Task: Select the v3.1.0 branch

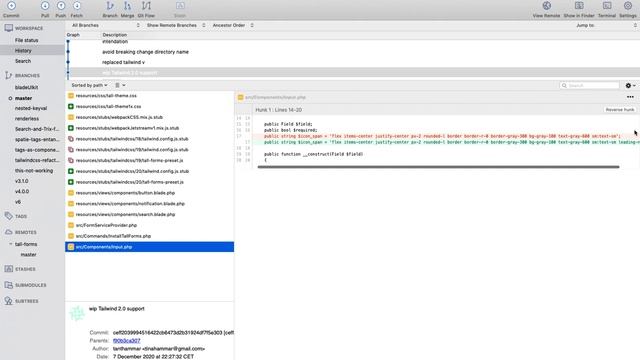Action: click(x=22, y=181)
